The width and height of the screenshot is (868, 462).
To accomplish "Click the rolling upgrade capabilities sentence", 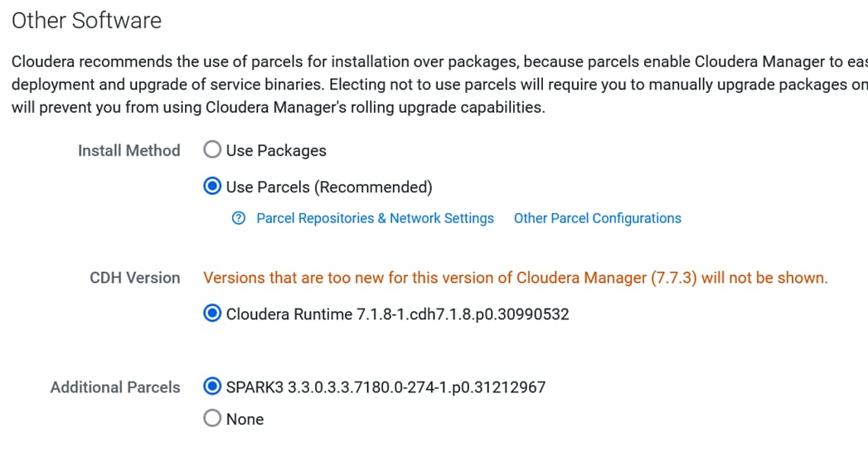I will [279, 107].
